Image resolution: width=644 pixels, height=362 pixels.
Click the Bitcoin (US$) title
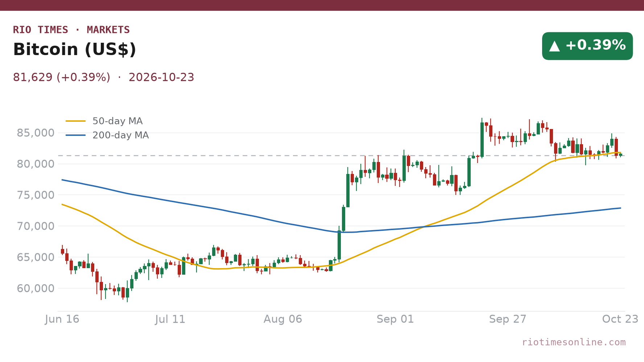[74, 50]
